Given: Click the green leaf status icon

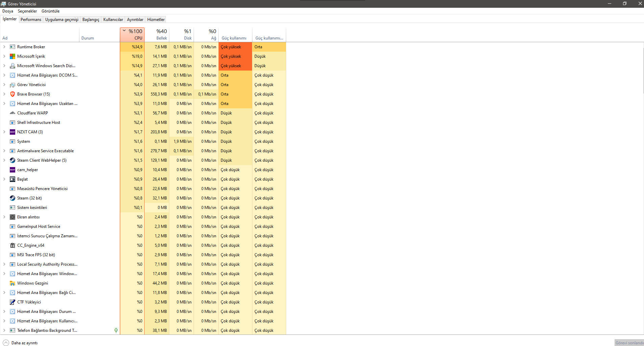Looking at the screenshot, I should [x=116, y=330].
